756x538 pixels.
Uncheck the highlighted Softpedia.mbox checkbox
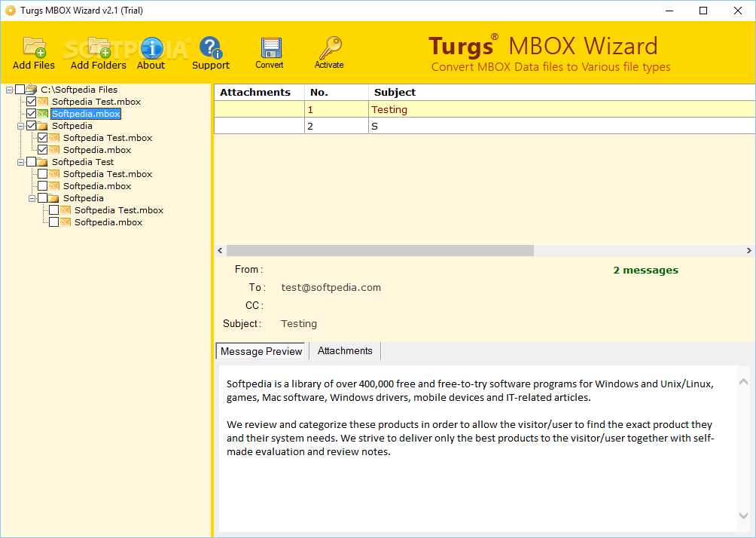(x=32, y=114)
